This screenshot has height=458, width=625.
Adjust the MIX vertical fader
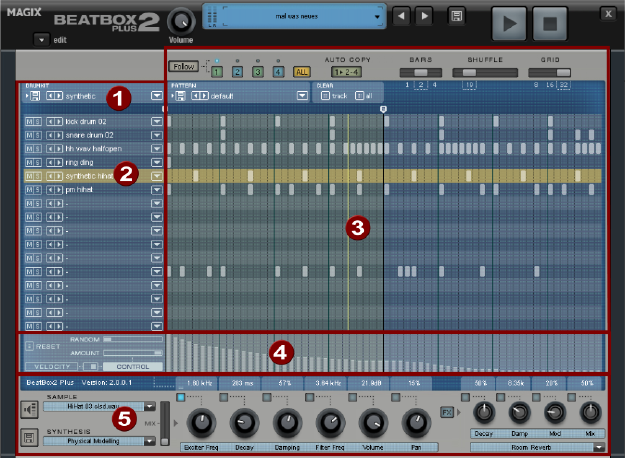click(165, 423)
